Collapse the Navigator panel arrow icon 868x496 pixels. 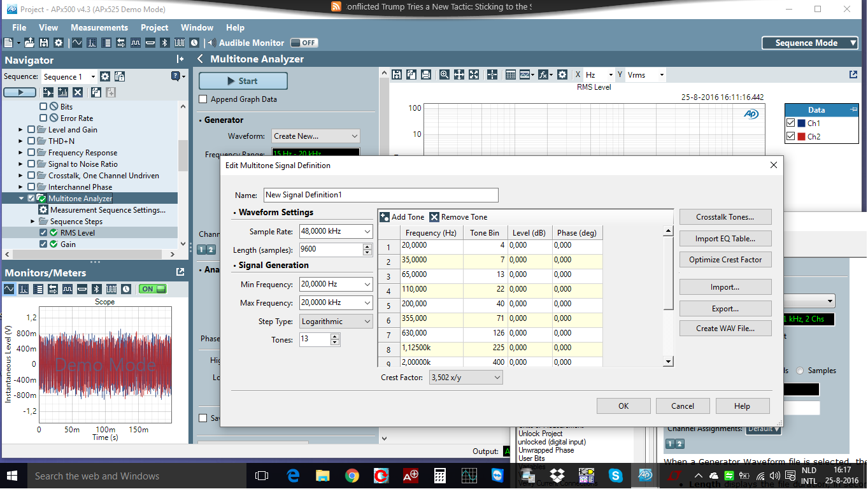[x=180, y=59]
